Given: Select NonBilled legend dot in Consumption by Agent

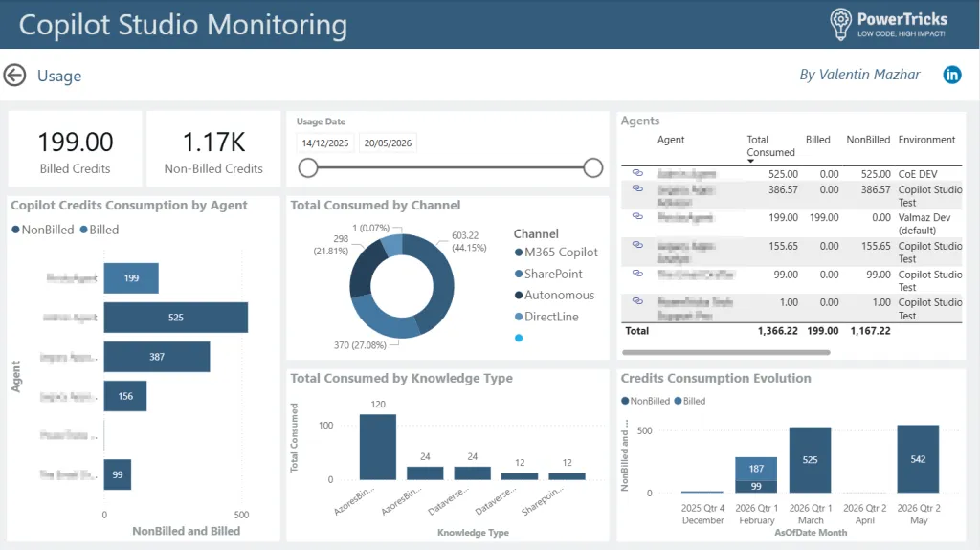Looking at the screenshot, I should coord(15,230).
